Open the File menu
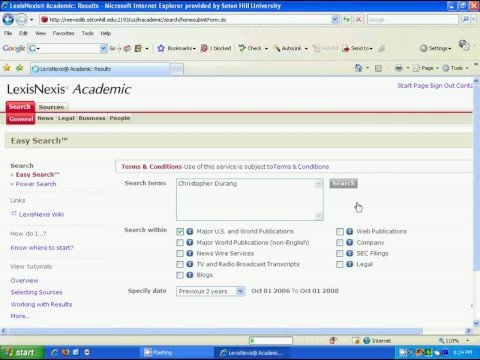This screenshot has height=360, width=480. coord(8,33)
